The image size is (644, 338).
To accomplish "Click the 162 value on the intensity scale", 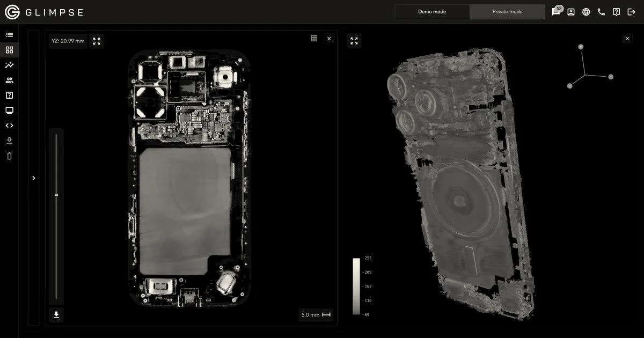I will 368,286.
